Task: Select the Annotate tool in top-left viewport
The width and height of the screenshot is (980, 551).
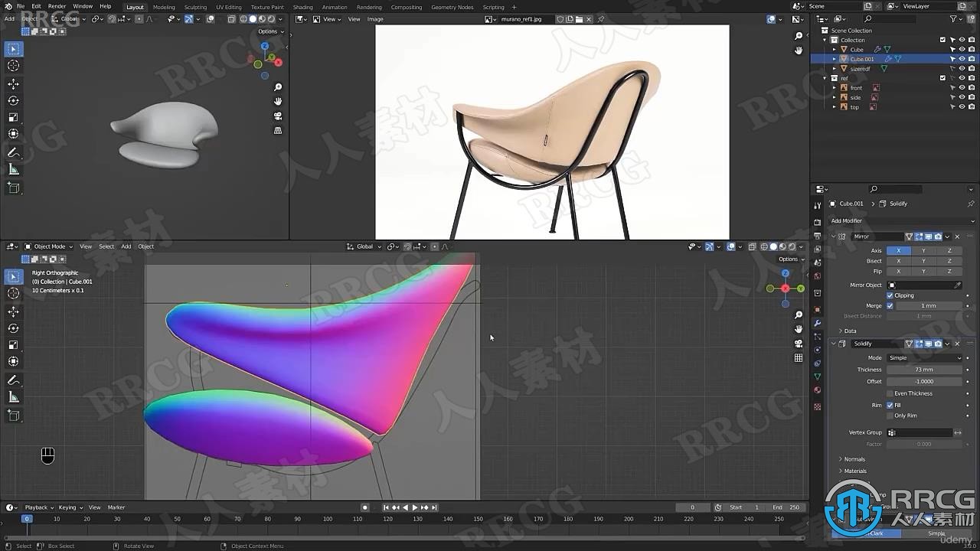Action: [14, 153]
